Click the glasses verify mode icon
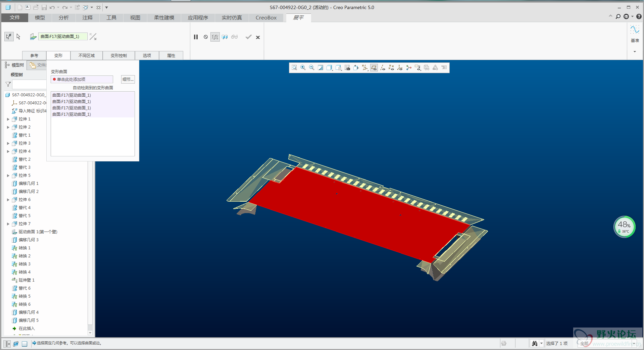The height and width of the screenshot is (350, 644). pyautogui.click(x=234, y=37)
